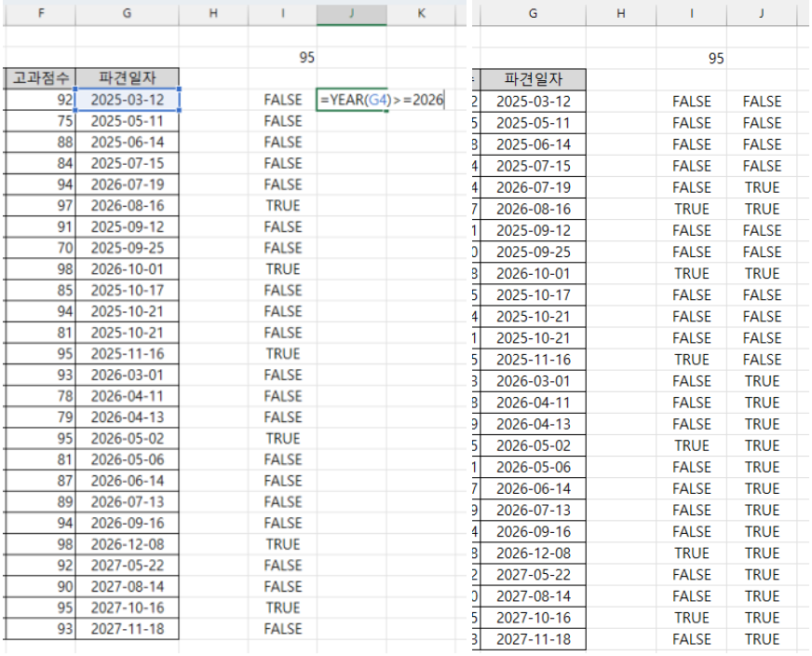Select the score cell 88
Viewport: 812px width, 656px height.
coord(40,142)
